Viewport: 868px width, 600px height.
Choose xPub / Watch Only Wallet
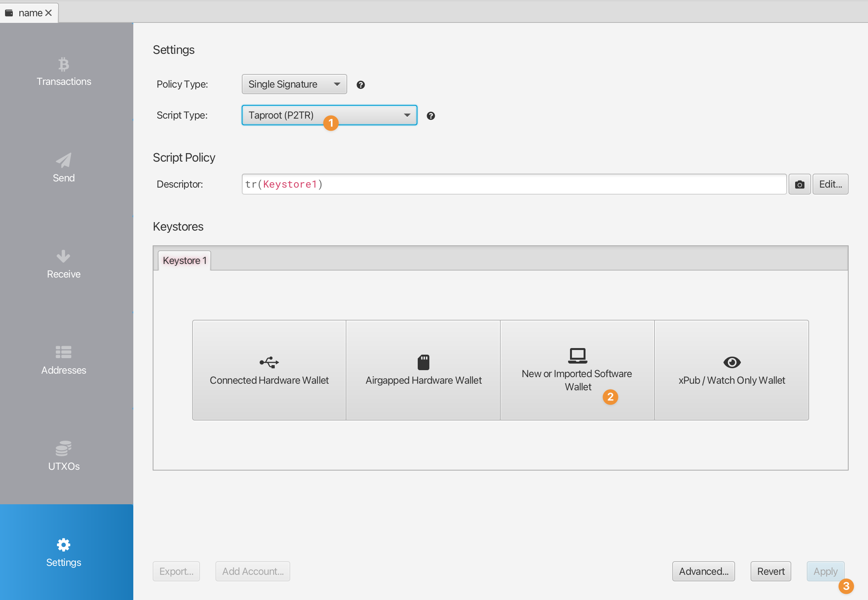coord(731,370)
